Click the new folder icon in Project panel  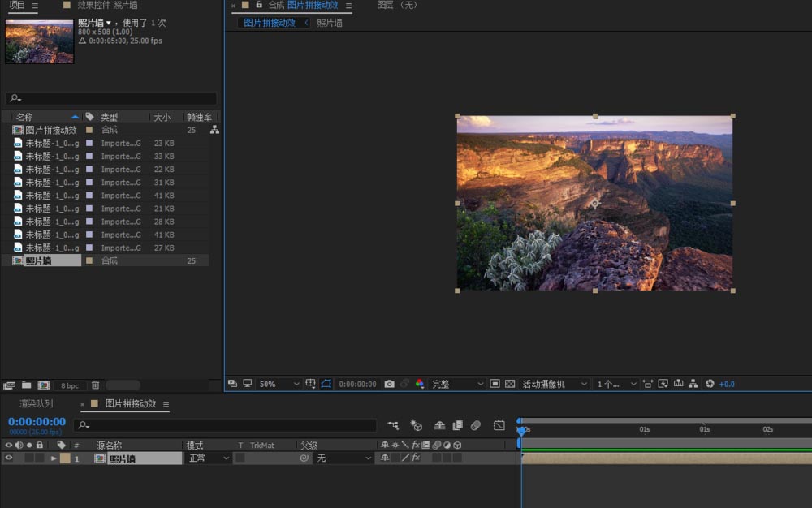coord(27,385)
